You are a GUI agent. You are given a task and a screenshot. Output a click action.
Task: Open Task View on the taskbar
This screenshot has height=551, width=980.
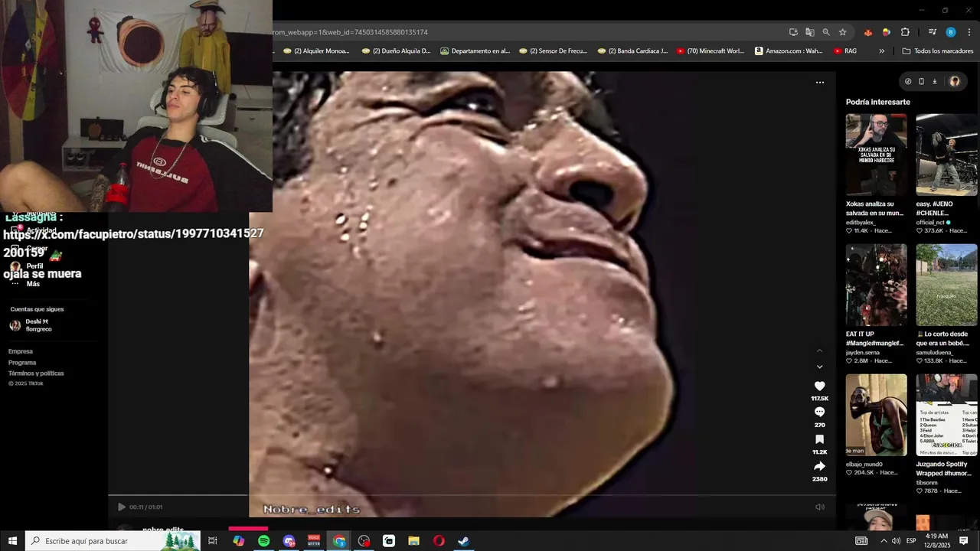(213, 541)
